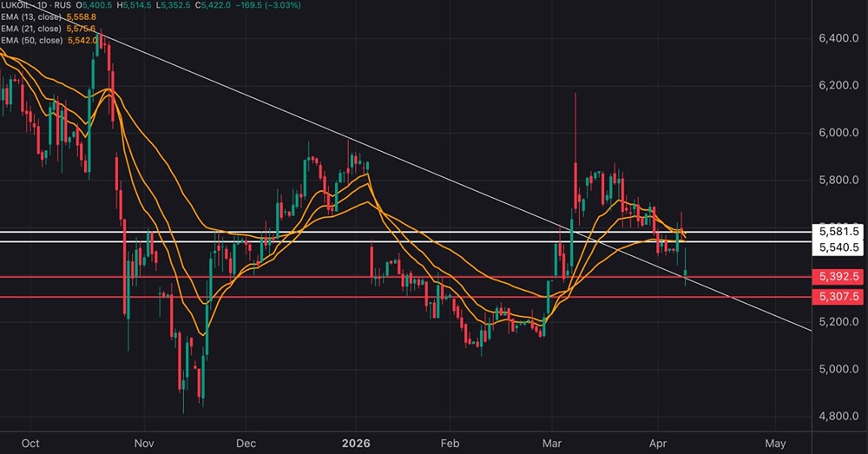Viewport: 868px width, 454px height.
Task: Select the 5,540.5 white price label
Action: (838, 247)
